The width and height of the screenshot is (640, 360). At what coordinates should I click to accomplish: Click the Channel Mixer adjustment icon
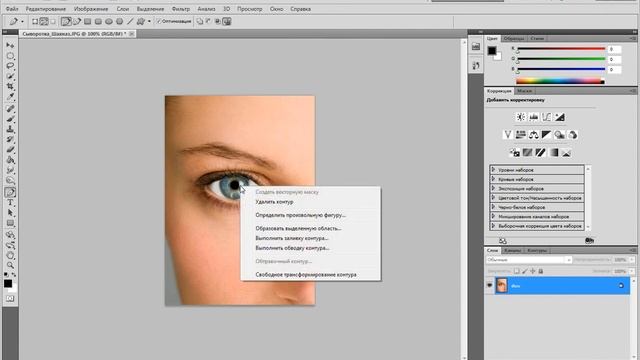(573, 135)
